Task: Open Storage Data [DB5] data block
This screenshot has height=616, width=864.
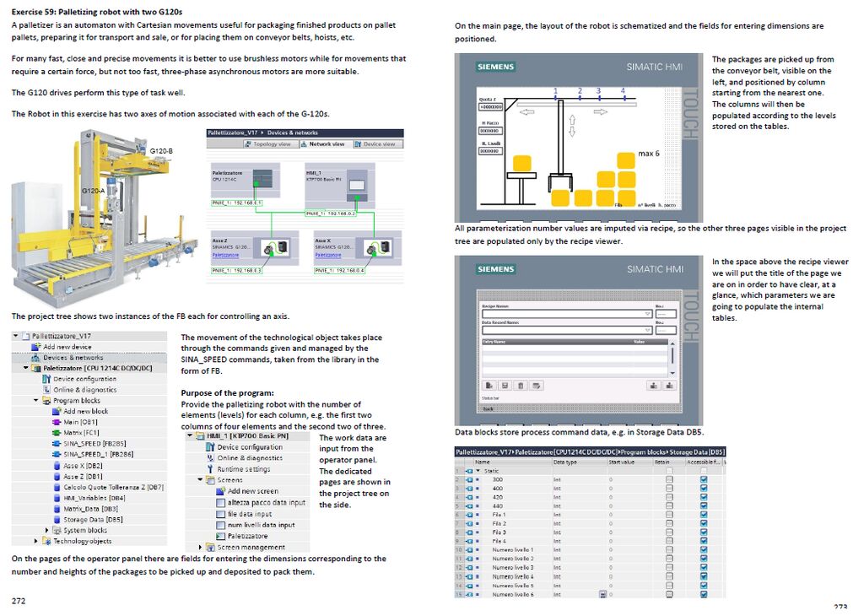Action: [x=93, y=520]
